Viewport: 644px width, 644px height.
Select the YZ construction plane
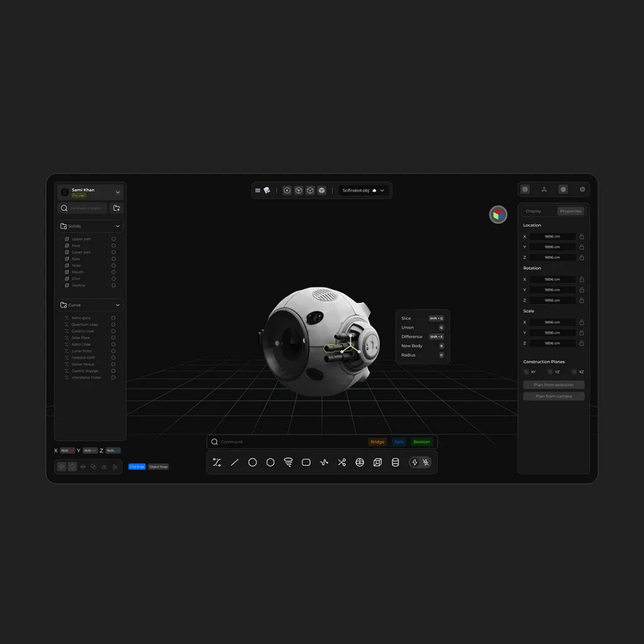coord(553,372)
